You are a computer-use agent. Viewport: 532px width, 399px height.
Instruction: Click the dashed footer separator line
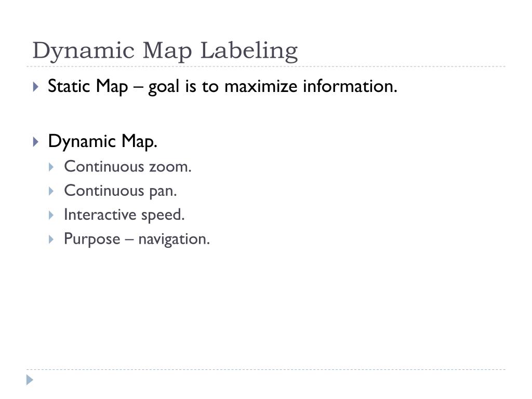(x=266, y=369)
